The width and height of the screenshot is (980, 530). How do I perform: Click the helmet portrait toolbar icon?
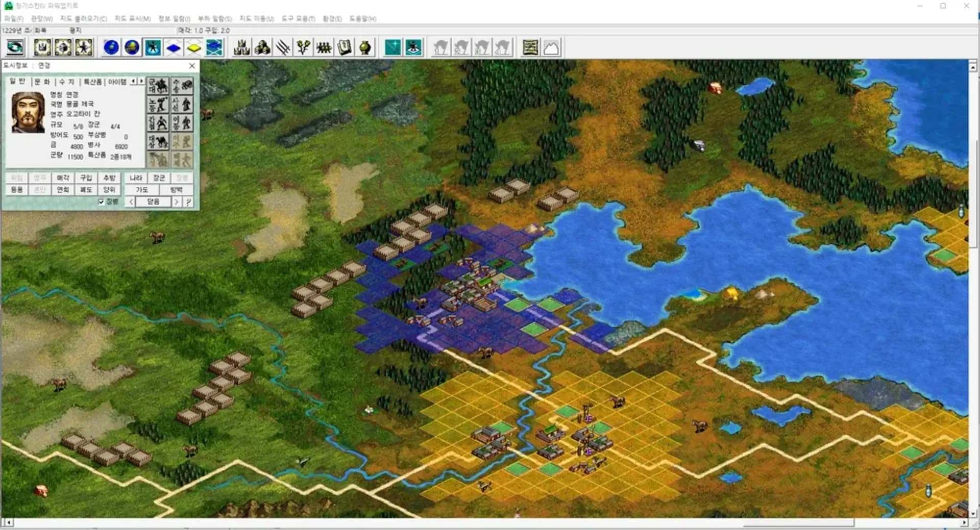tap(63, 48)
